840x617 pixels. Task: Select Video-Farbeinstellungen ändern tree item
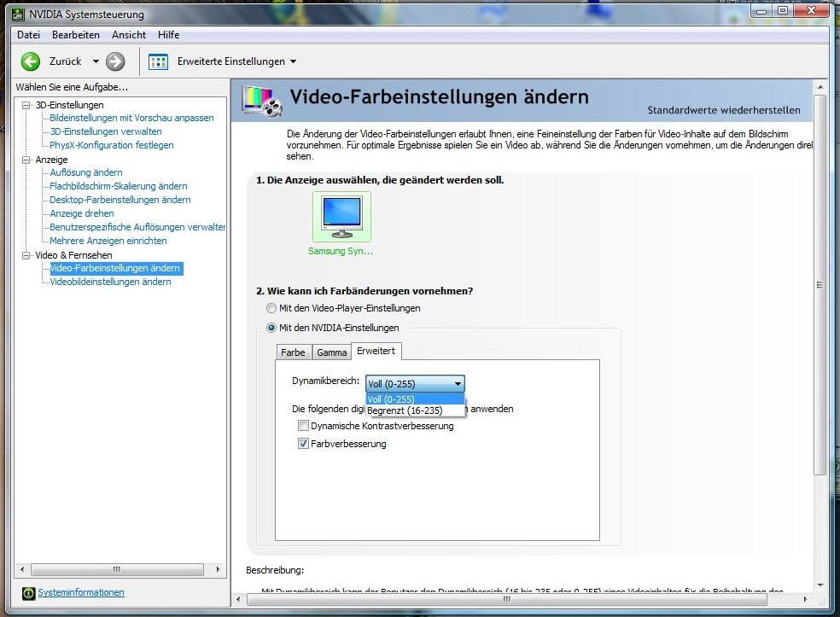[116, 268]
